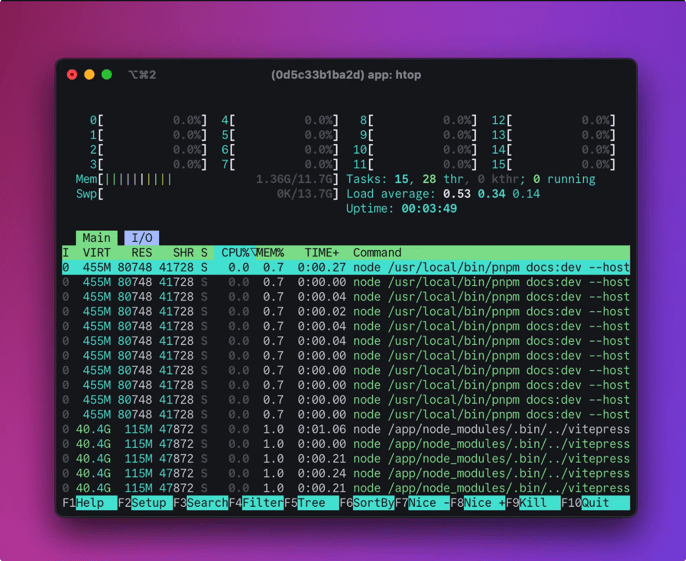Click F7 Nice minus button
Viewport: 686px width, 561px height.
point(423,503)
